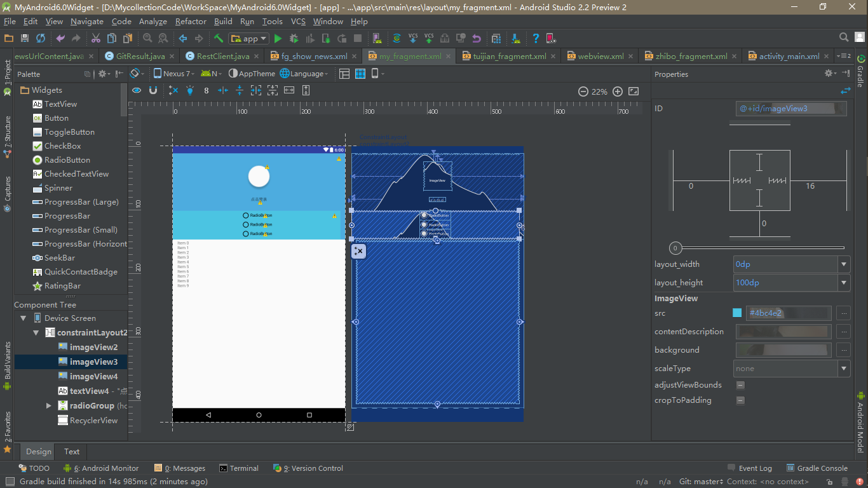This screenshot has width=868, height=488.
Task: Click the ID input field
Action: click(x=790, y=109)
